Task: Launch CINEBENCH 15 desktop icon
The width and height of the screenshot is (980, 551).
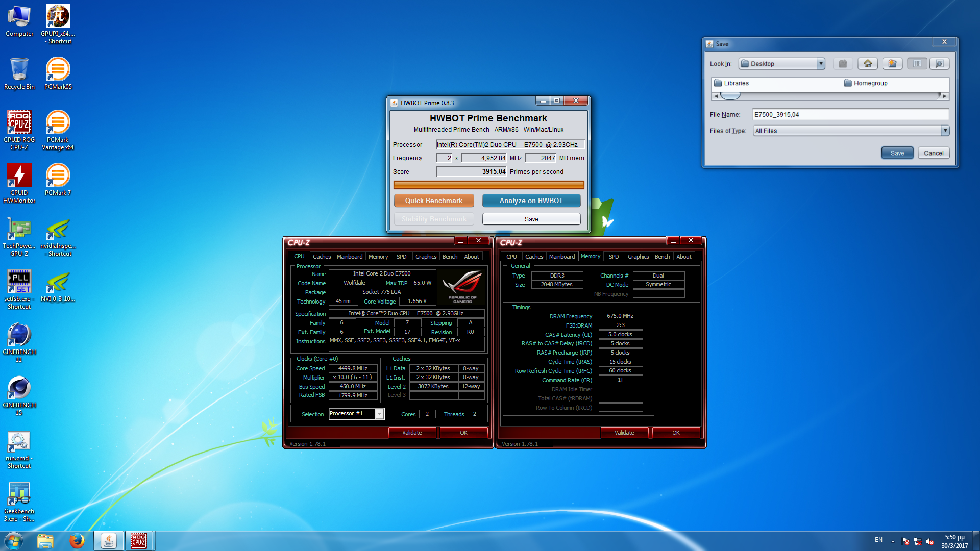Action: (x=19, y=395)
